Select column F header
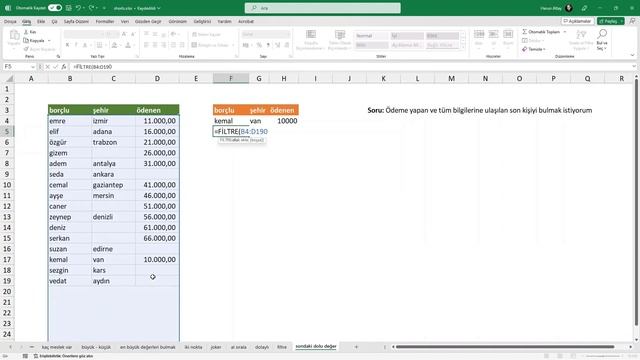 [x=231, y=78]
